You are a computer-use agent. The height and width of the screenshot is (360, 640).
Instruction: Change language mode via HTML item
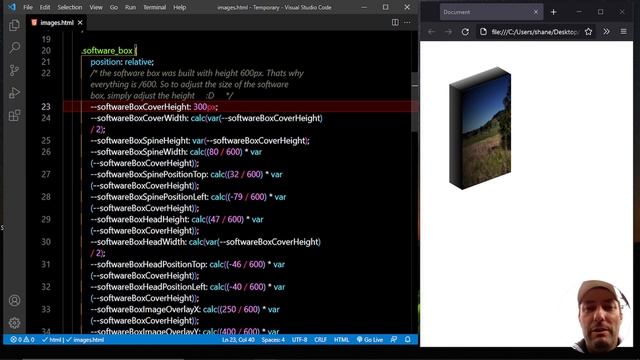[x=341, y=340]
